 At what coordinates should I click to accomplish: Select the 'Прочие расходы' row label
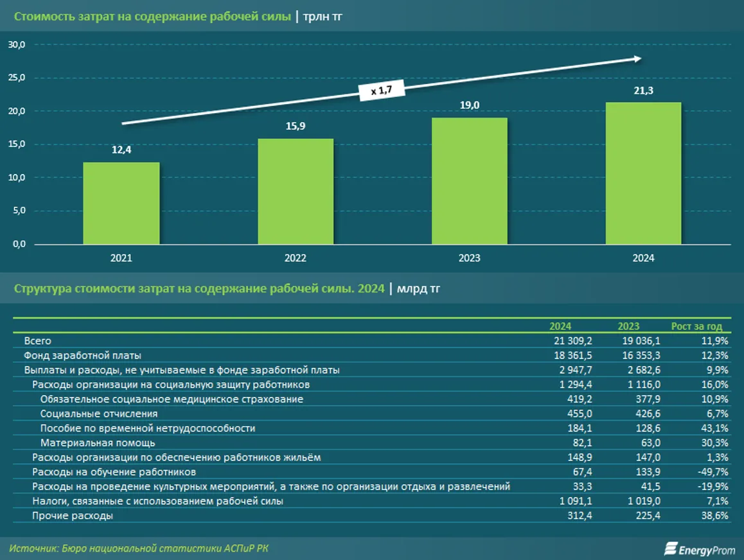coord(73,516)
